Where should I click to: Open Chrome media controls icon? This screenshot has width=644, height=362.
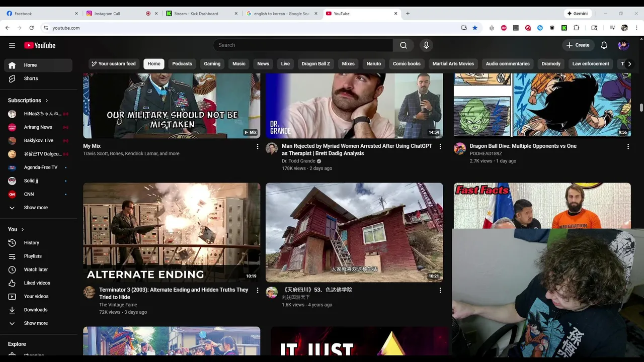click(x=612, y=28)
